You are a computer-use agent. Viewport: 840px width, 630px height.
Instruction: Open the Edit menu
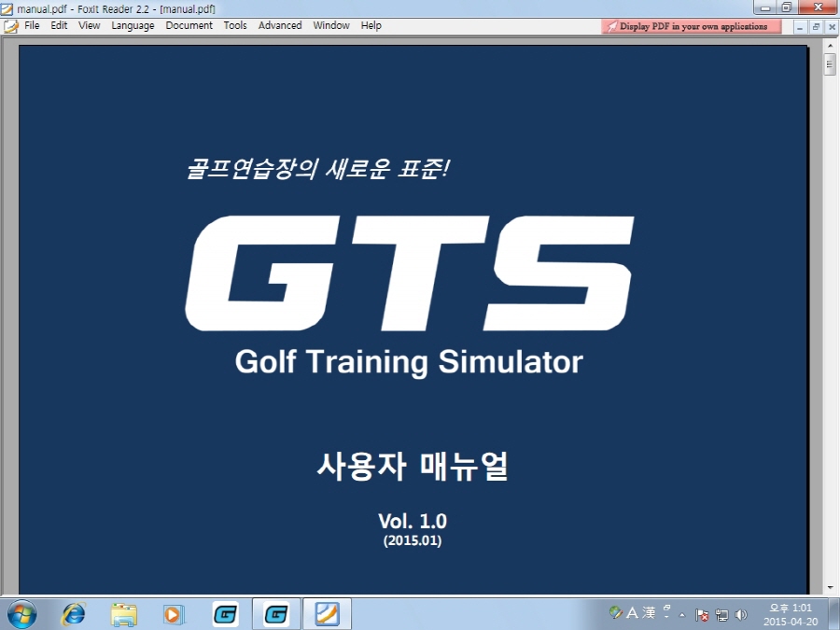(59, 25)
